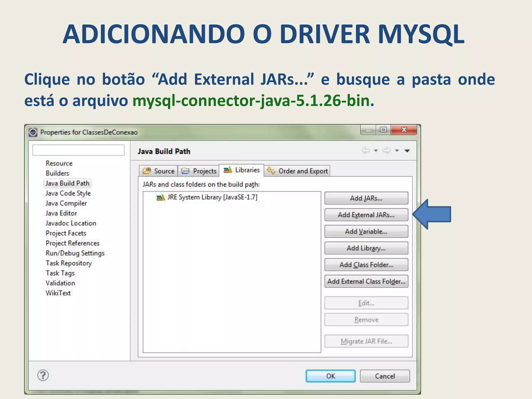Viewport: 532px width, 399px height.
Task: Click the disabled Remove button
Action: pos(366,320)
